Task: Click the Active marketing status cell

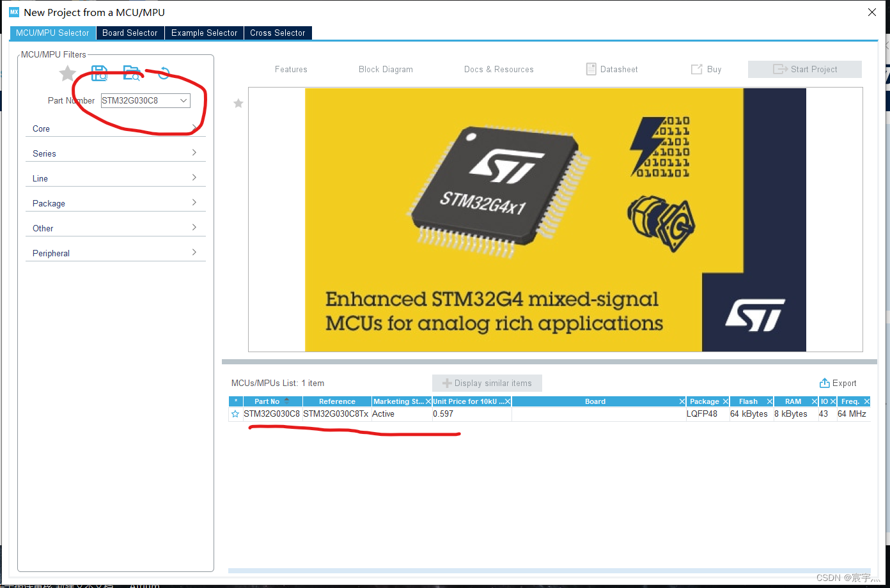Action: pyautogui.click(x=402, y=414)
